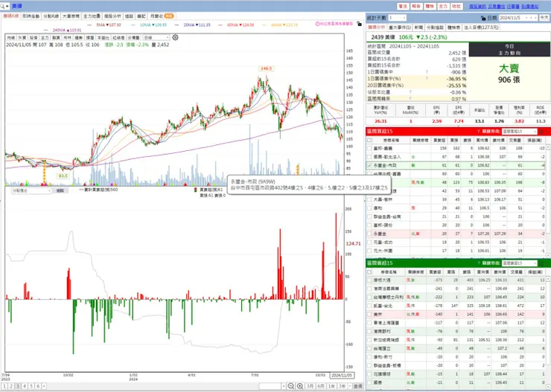The height and width of the screenshot is (392, 551).
Task: Open the 重大事件(1) tab
Action: pos(400,28)
